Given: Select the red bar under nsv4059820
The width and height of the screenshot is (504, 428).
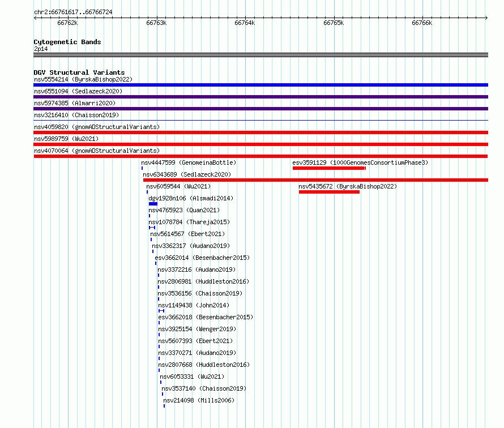Looking at the screenshot, I should 260,132.
